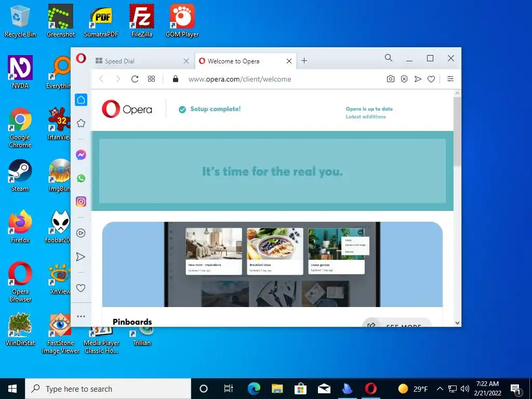Open My Flow arrow in sidebar
532x399 pixels.
pyautogui.click(x=81, y=257)
